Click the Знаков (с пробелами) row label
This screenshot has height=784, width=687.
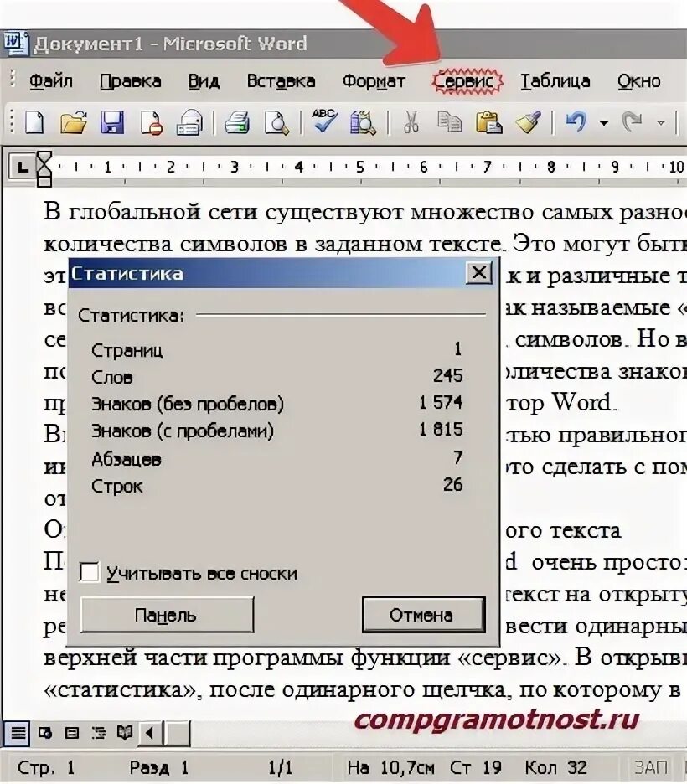(x=183, y=431)
